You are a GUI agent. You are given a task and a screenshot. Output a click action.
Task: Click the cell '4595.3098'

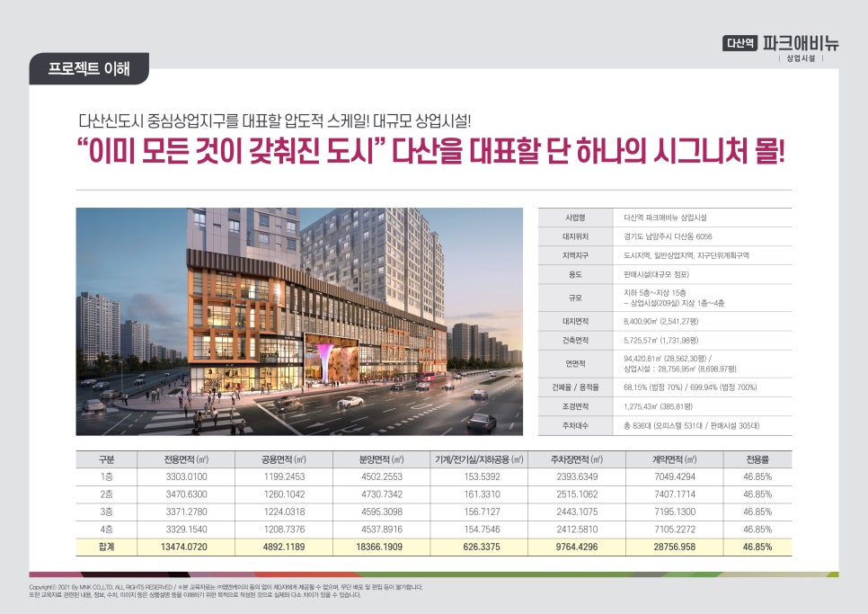pyautogui.click(x=381, y=512)
